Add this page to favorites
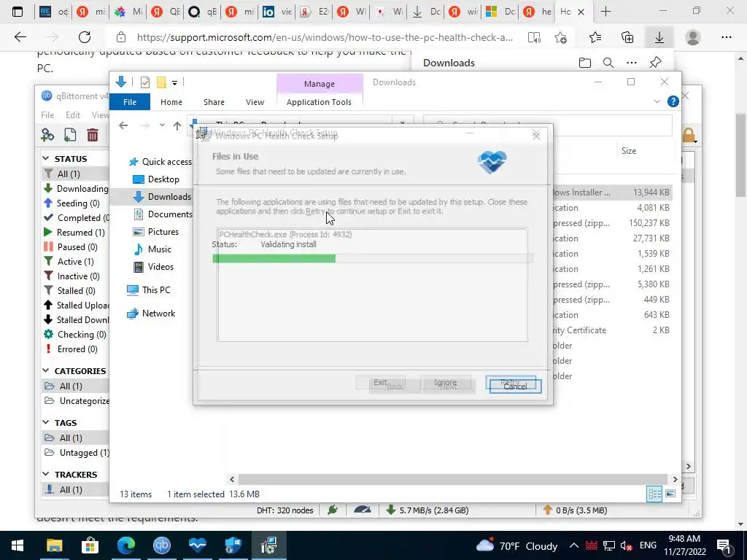The image size is (747, 560). (x=561, y=37)
